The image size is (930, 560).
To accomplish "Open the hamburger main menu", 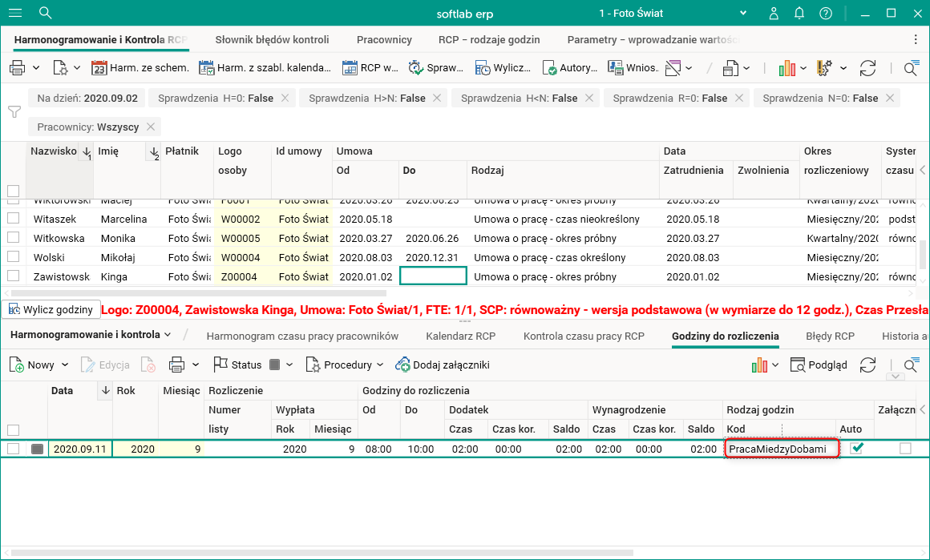I will [x=14, y=13].
